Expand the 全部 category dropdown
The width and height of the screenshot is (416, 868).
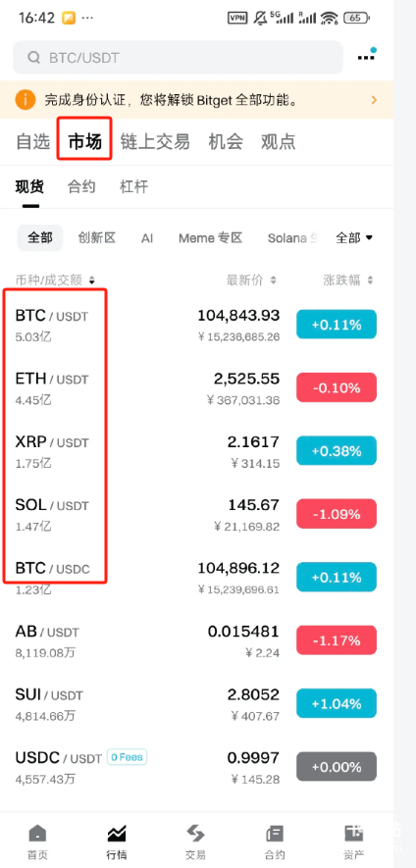(x=354, y=238)
